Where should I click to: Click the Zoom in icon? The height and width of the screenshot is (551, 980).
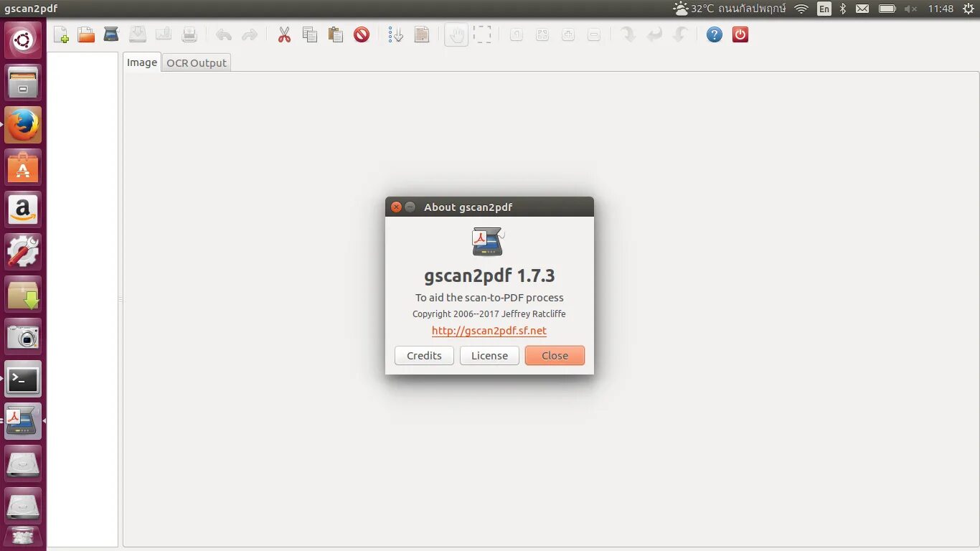point(568,34)
